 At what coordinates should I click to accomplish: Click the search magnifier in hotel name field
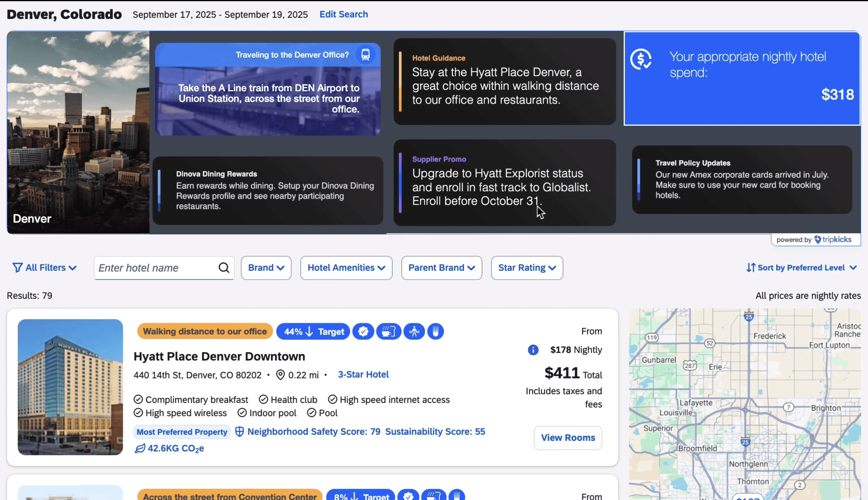(x=224, y=267)
